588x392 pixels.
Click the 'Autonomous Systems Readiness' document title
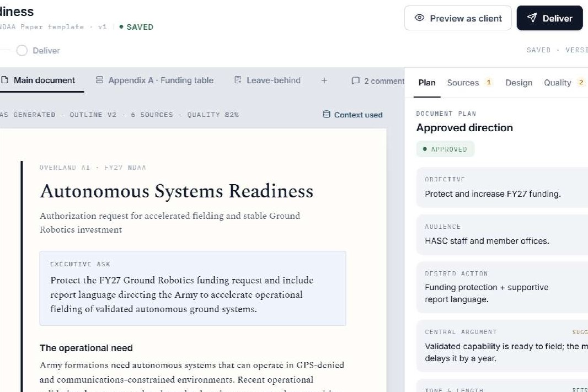click(177, 191)
